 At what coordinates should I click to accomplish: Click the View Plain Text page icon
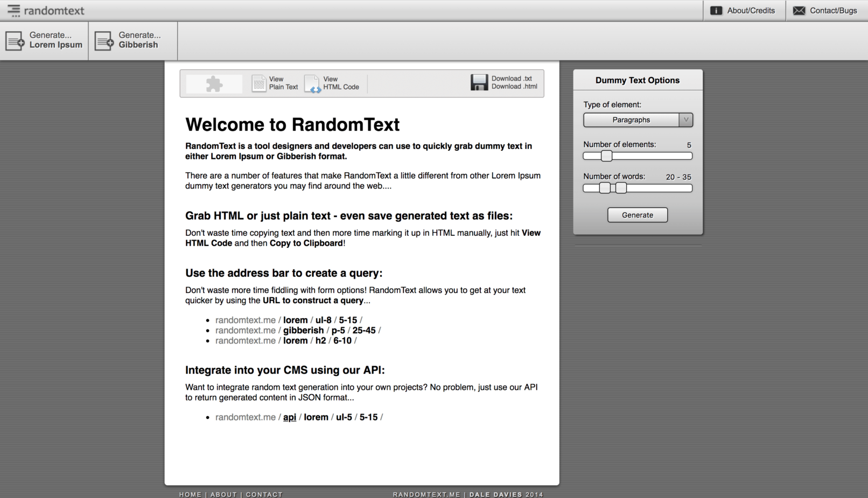259,83
